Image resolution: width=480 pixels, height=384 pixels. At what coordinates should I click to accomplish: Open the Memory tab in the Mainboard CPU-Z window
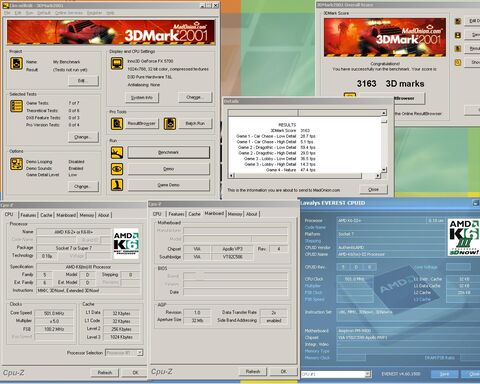(x=235, y=214)
